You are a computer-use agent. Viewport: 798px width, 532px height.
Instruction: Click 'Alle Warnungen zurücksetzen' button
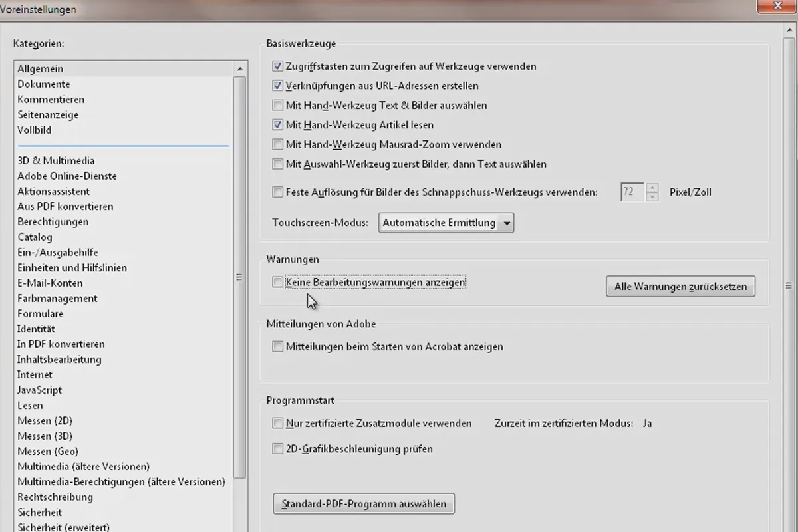[x=680, y=286]
